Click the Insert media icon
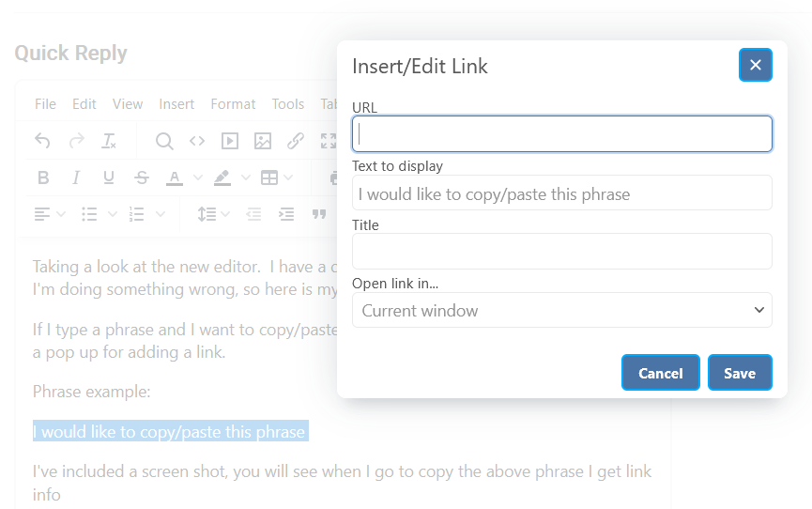This screenshot has height=509, width=812. pyautogui.click(x=229, y=141)
